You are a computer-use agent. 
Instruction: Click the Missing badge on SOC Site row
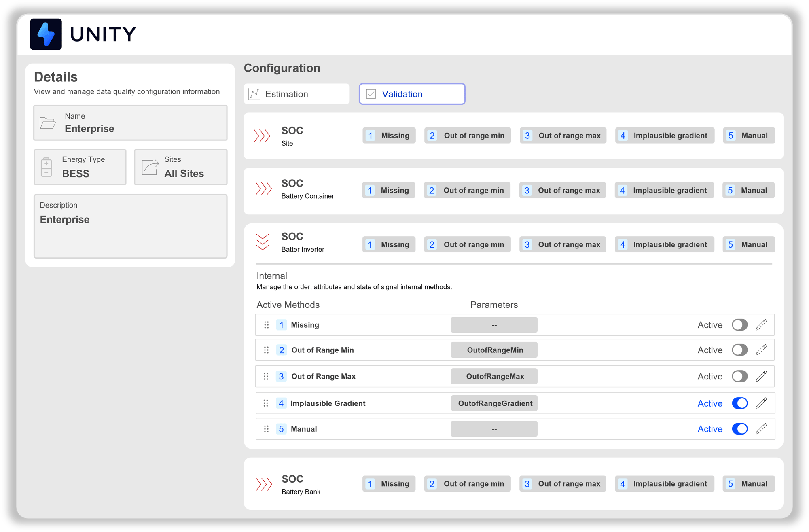(389, 135)
